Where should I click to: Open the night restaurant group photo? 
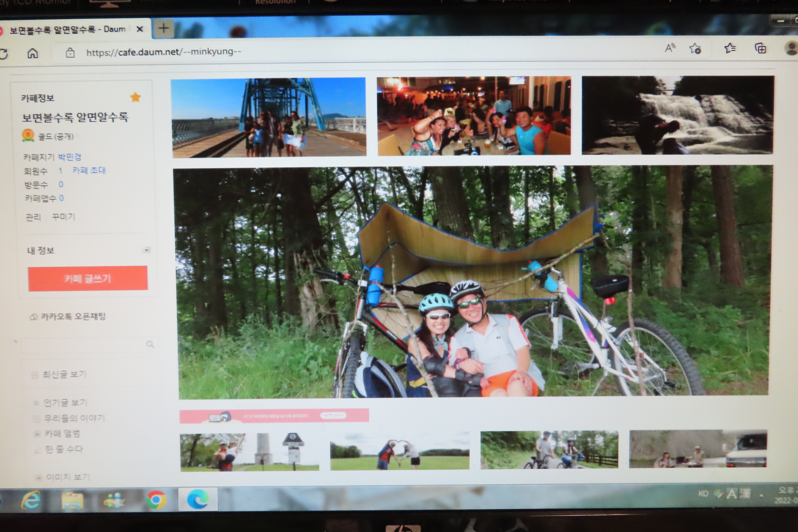474,116
